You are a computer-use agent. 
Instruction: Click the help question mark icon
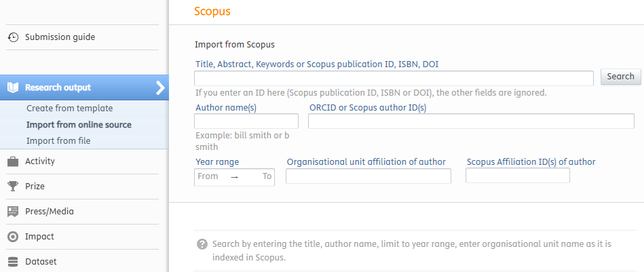(202, 244)
